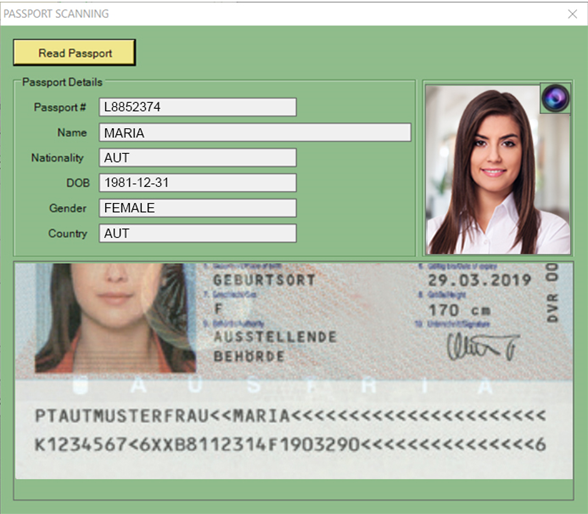Click the first MRZ line PTAUTMUSTERFRAU
This screenshot has width=588, height=514.
coord(290,416)
